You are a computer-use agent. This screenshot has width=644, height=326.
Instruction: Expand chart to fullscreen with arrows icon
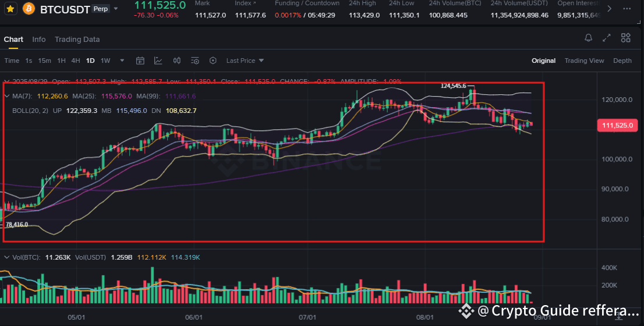tap(607, 38)
